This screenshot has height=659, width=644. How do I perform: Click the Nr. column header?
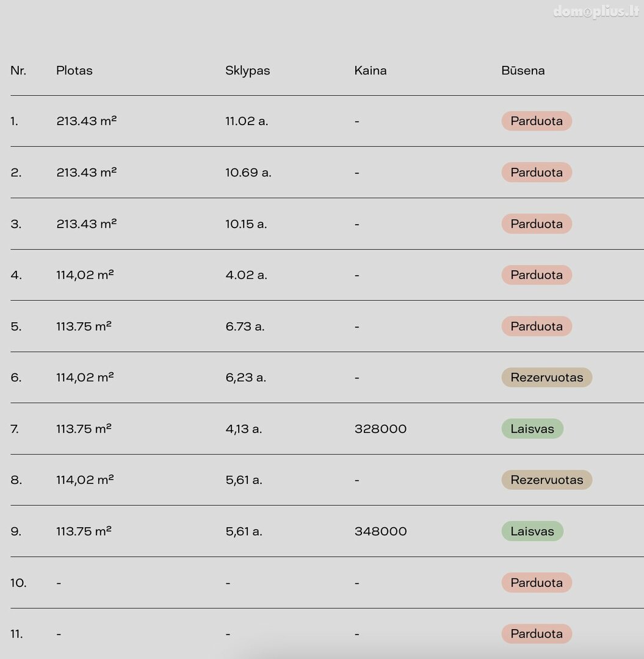[x=18, y=70]
